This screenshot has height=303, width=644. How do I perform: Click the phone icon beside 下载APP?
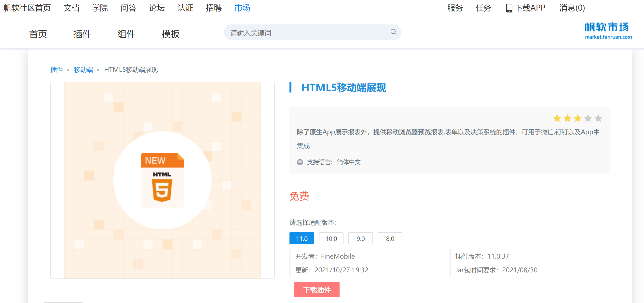click(x=509, y=8)
